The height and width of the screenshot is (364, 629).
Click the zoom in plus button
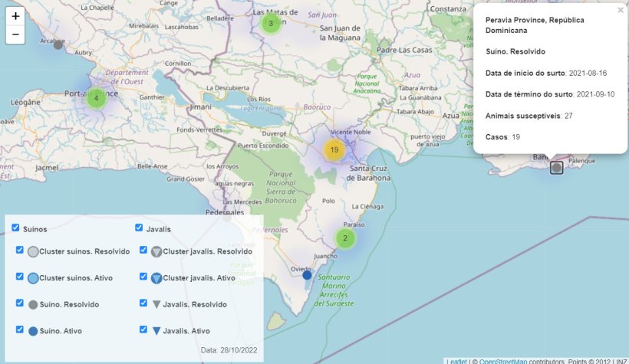tap(15, 15)
